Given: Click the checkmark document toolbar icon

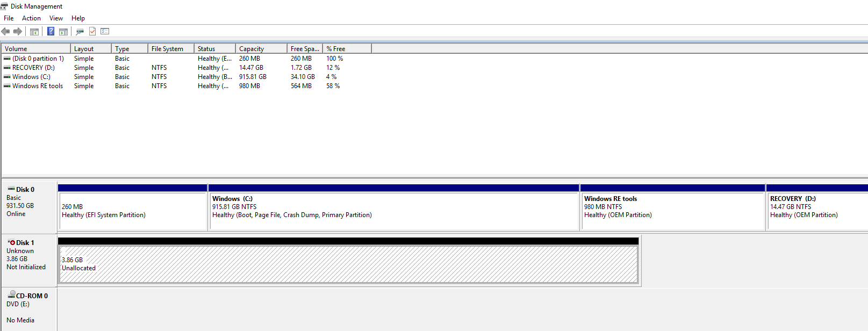Looking at the screenshot, I should [x=92, y=31].
